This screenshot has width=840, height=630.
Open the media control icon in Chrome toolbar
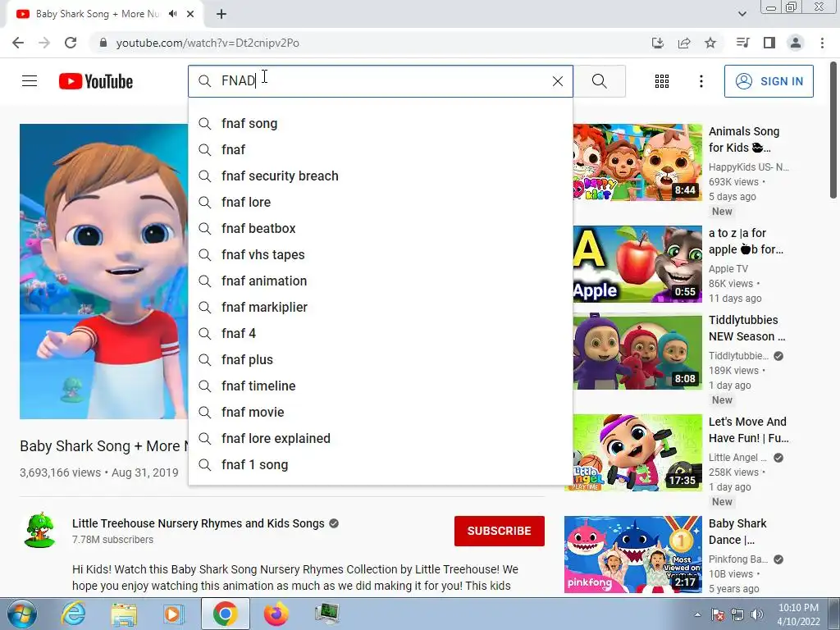coord(742,43)
